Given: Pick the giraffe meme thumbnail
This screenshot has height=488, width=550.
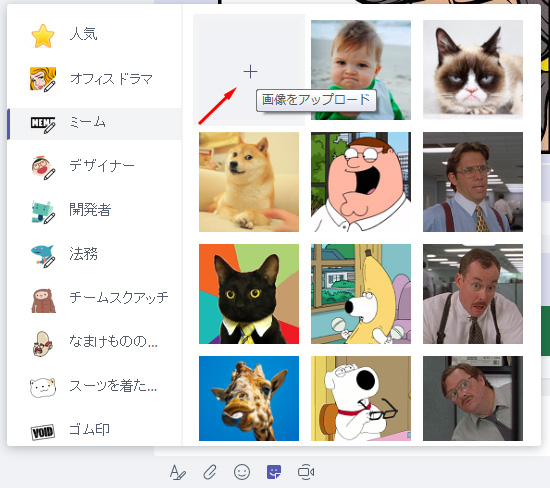Looking at the screenshot, I should point(249,399).
